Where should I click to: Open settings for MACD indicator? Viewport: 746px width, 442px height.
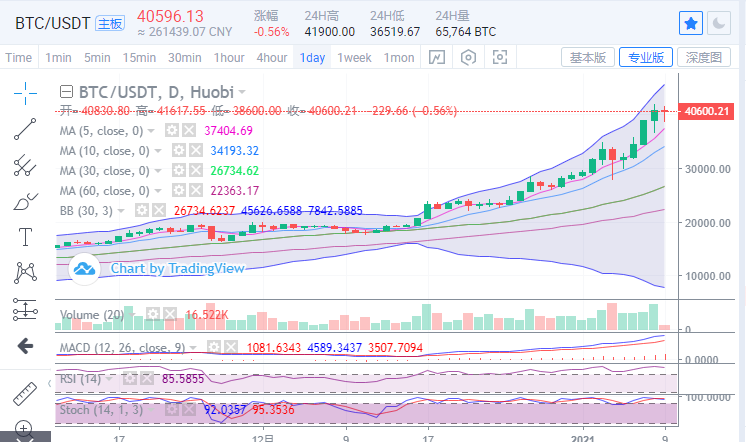click(x=214, y=347)
